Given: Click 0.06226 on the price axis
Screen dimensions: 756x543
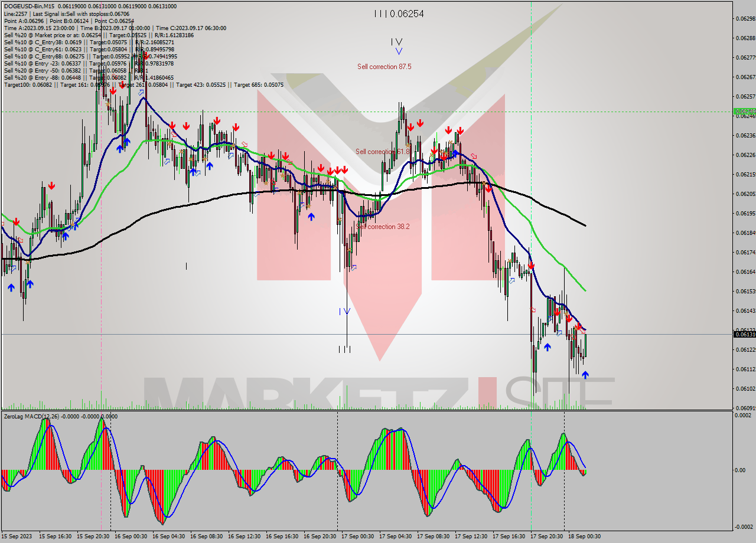Looking at the screenshot, I should tap(746, 155).
